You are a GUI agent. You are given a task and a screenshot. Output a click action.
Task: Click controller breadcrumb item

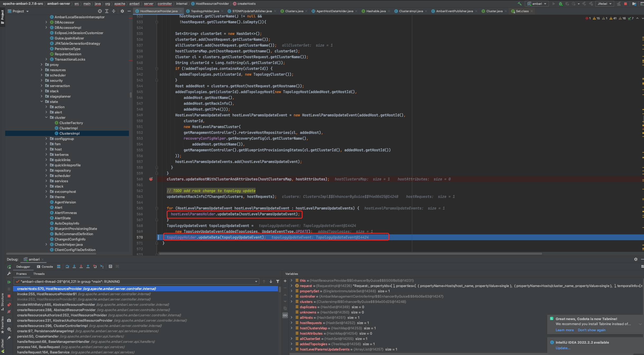pos(165,4)
